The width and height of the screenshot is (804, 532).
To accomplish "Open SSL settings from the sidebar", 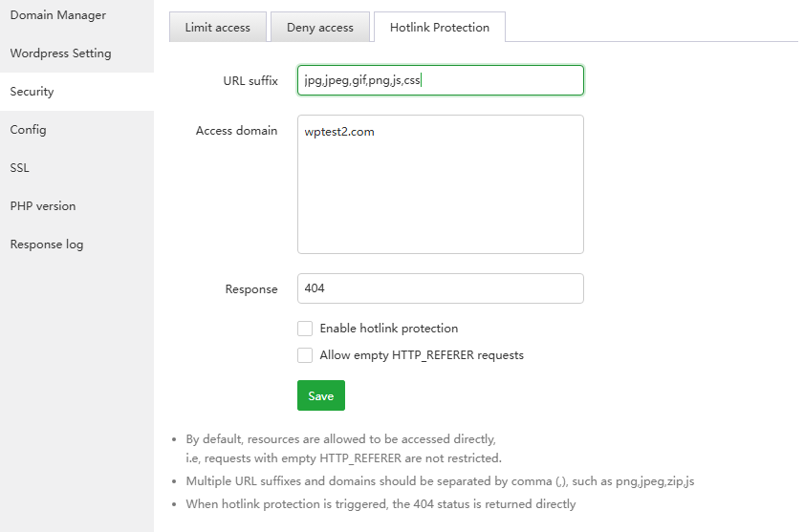I will click(20, 168).
